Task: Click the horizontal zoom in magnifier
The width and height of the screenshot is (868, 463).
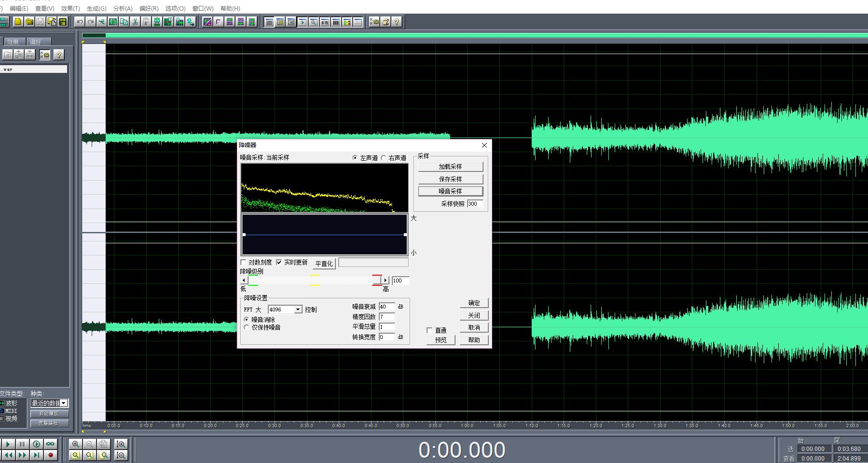Action: (75, 444)
